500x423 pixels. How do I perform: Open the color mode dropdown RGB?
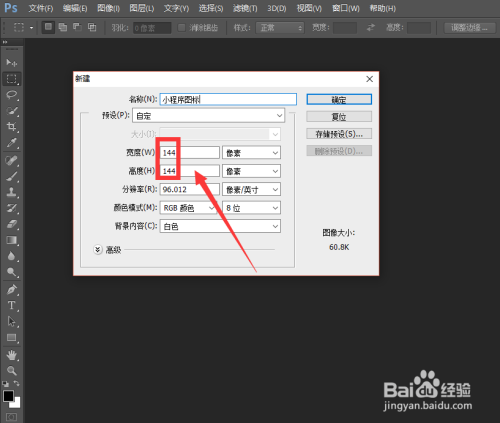click(189, 208)
